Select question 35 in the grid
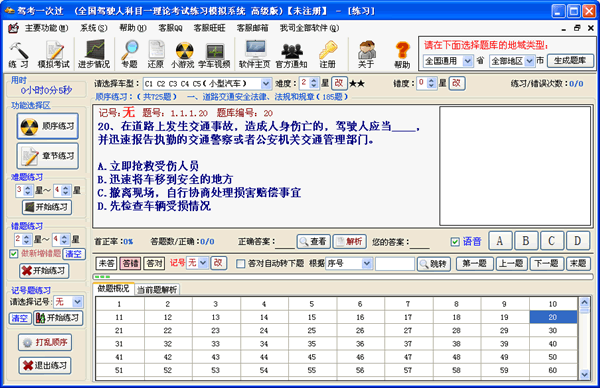The height and width of the screenshot is (388, 600). pyautogui.click(x=312, y=344)
